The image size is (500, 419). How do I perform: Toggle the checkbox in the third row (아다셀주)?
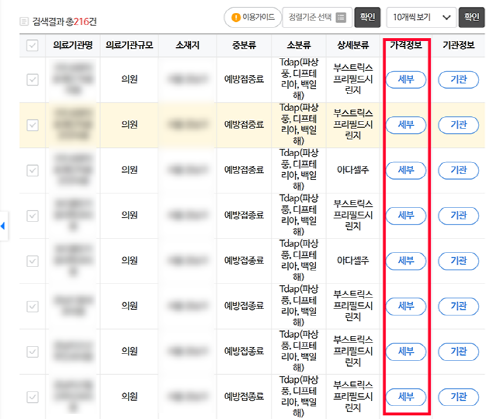pyautogui.click(x=32, y=170)
